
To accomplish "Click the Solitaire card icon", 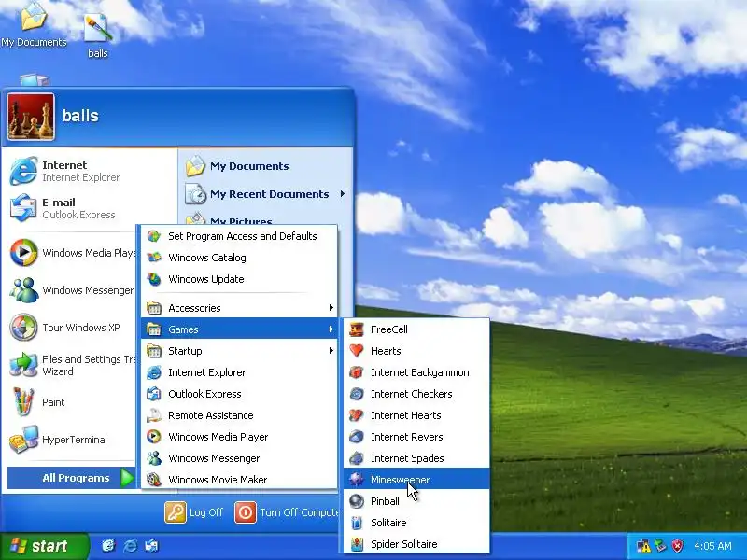I will click(357, 523).
